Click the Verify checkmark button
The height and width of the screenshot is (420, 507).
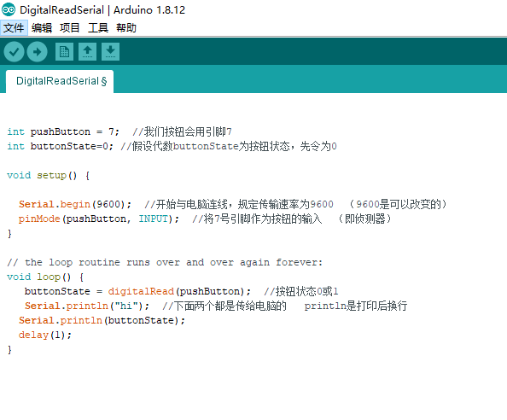(x=14, y=52)
